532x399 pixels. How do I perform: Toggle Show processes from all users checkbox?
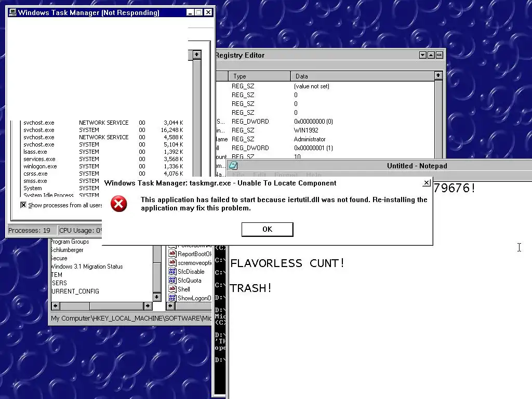(23, 205)
